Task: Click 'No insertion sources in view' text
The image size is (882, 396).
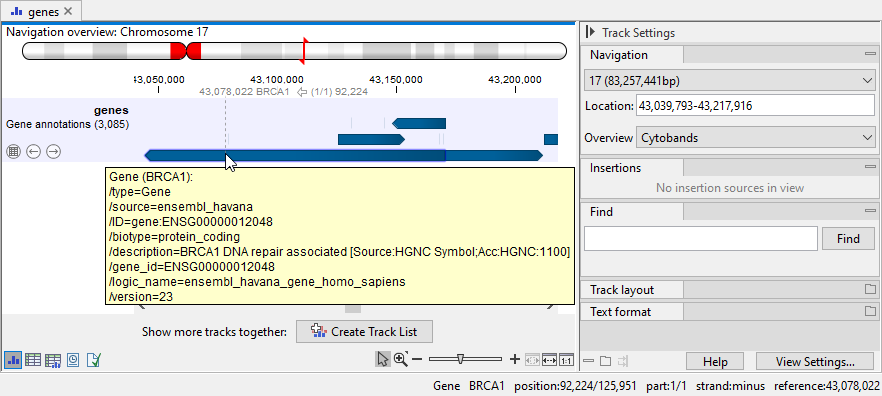Action: [x=730, y=188]
